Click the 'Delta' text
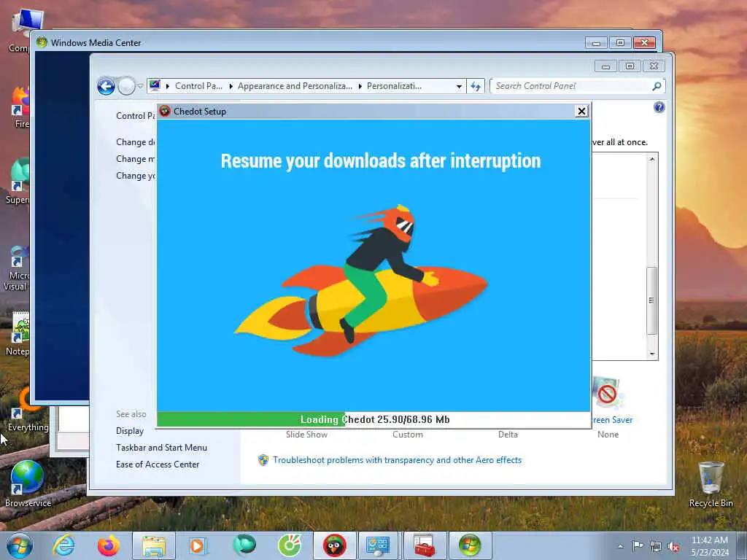Image resolution: width=747 pixels, height=560 pixels. (508, 435)
